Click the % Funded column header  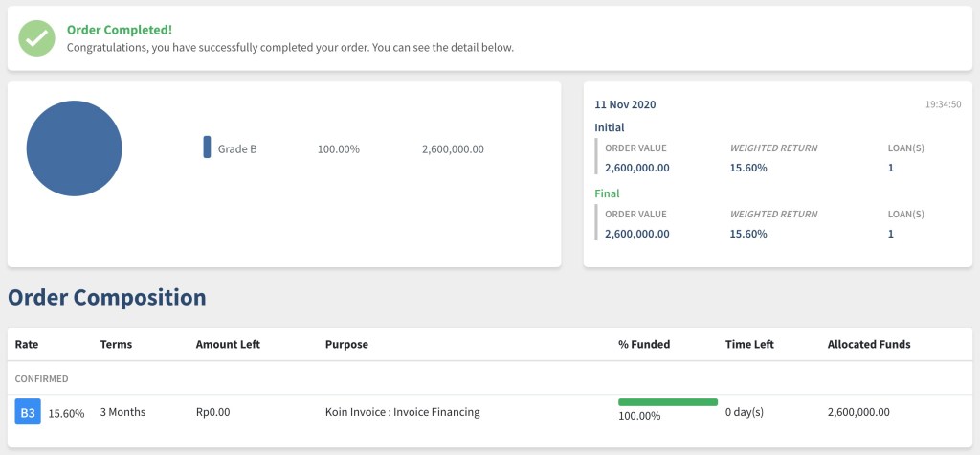coord(644,344)
